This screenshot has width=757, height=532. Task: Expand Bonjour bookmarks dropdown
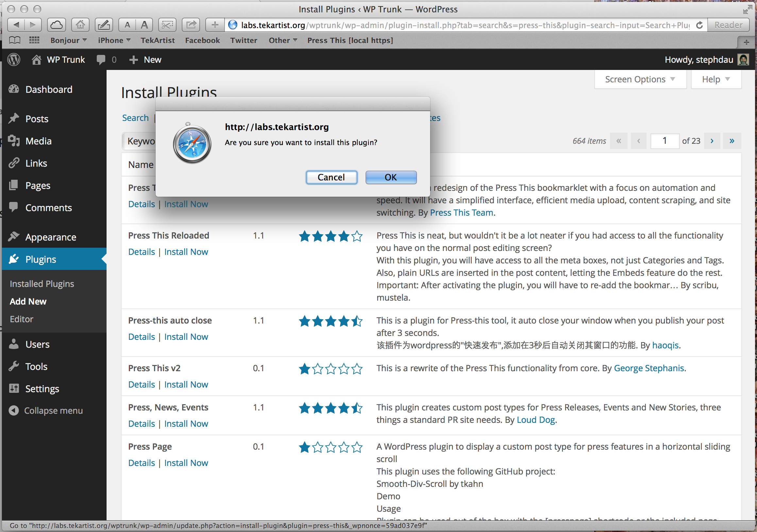(69, 40)
